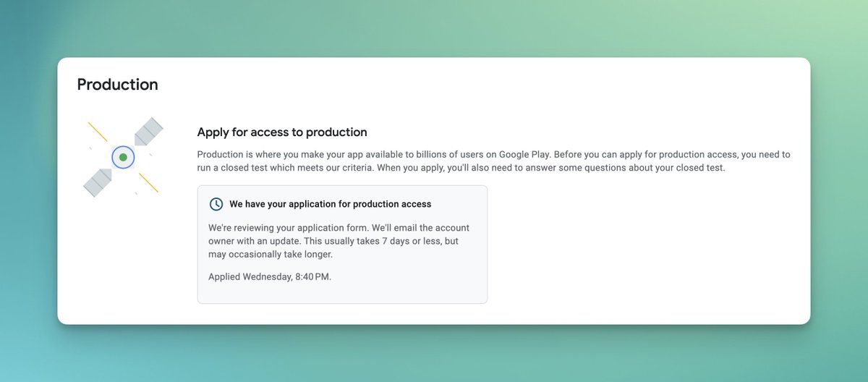The width and height of the screenshot is (868, 382).
Task: Click the "Production" card heading
Action: pyautogui.click(x=117, y=85)
